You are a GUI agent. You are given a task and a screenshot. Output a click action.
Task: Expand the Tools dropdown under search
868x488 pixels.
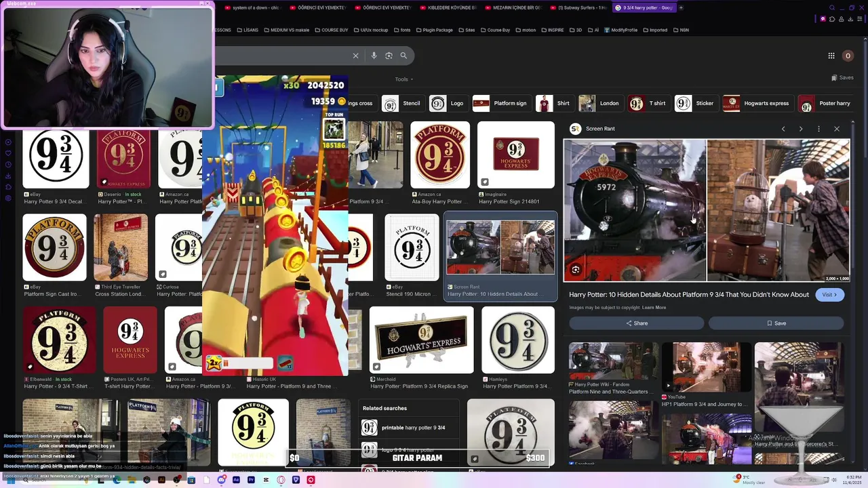coord(404,79)
